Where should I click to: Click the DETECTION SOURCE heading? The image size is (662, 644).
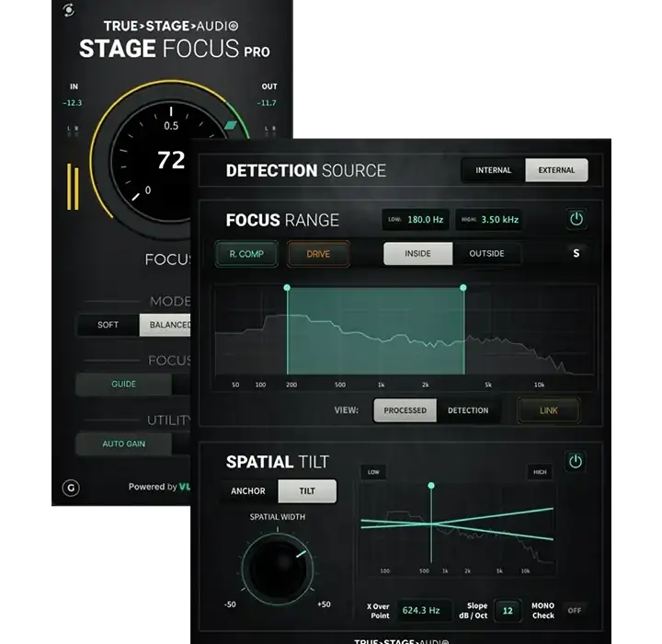pyautogui.click(x=306, y=171)
